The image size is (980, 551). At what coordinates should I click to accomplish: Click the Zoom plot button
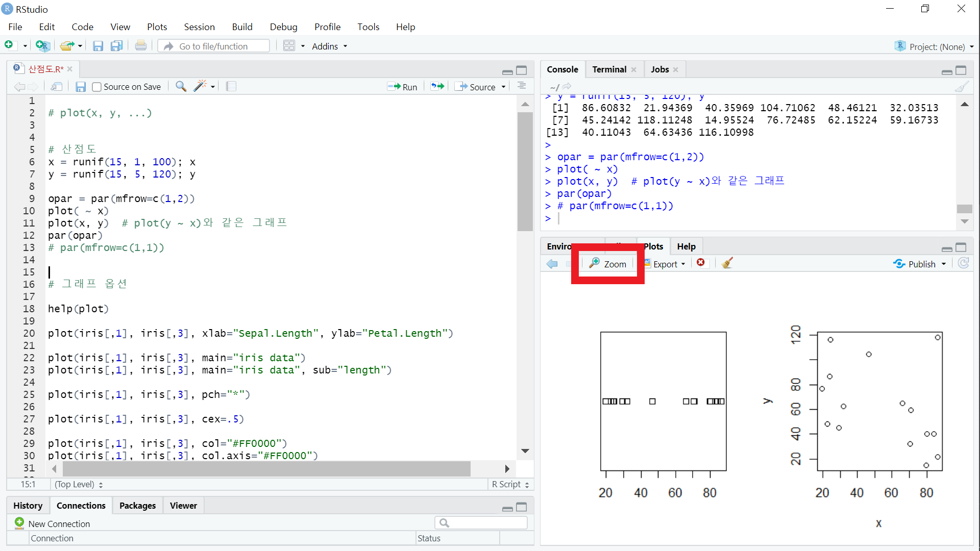click(608, 264)
